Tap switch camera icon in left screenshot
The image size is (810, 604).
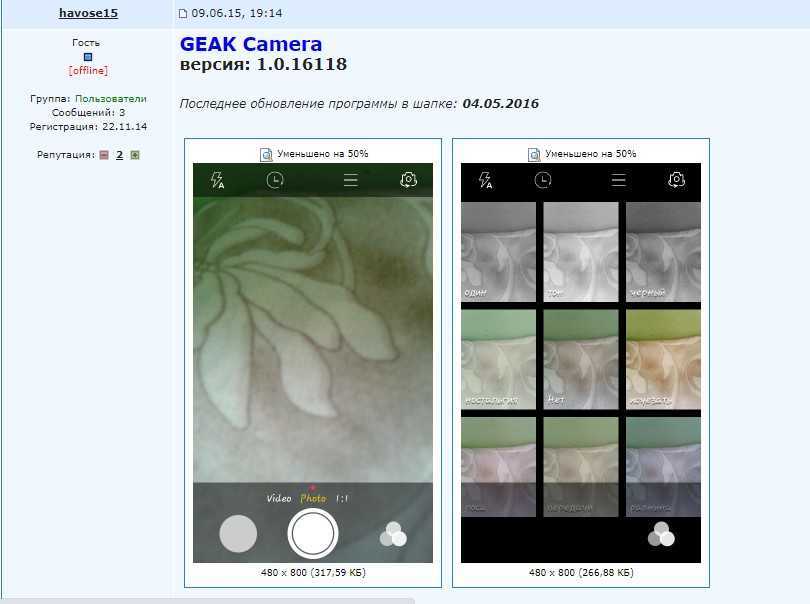[x=408, y=180]
